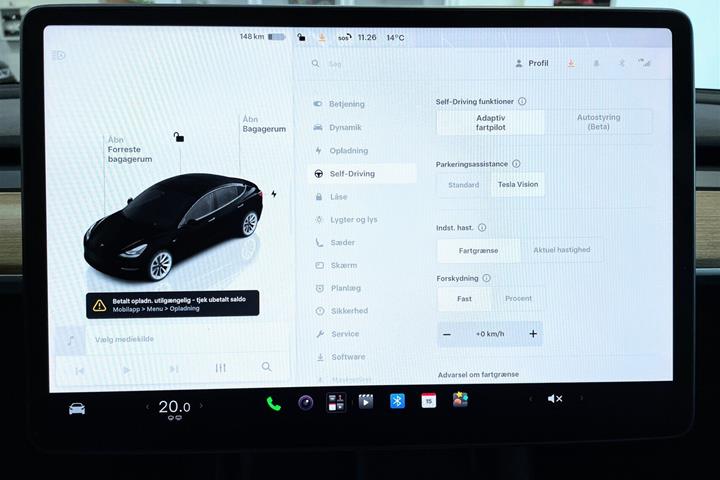
Task: Open the media equalizer icon
Action: pyautogui.click(x=220, y=368)
